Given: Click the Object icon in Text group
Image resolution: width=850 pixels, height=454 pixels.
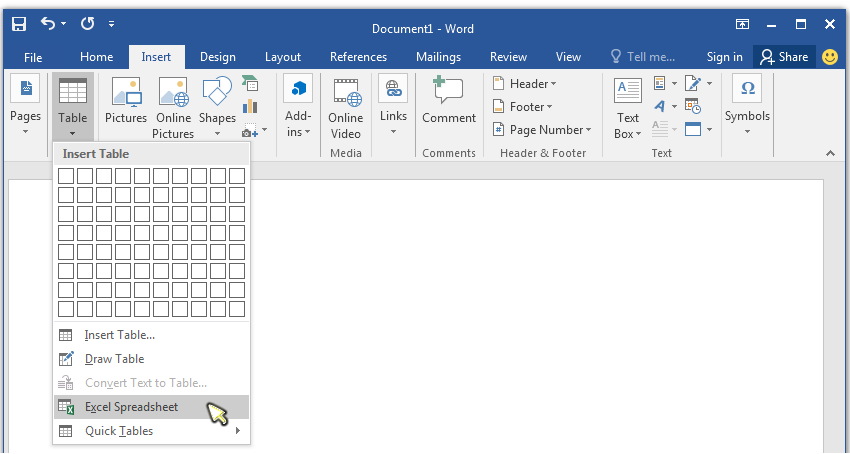Looking at the screenshot, I should click(693, 129).
